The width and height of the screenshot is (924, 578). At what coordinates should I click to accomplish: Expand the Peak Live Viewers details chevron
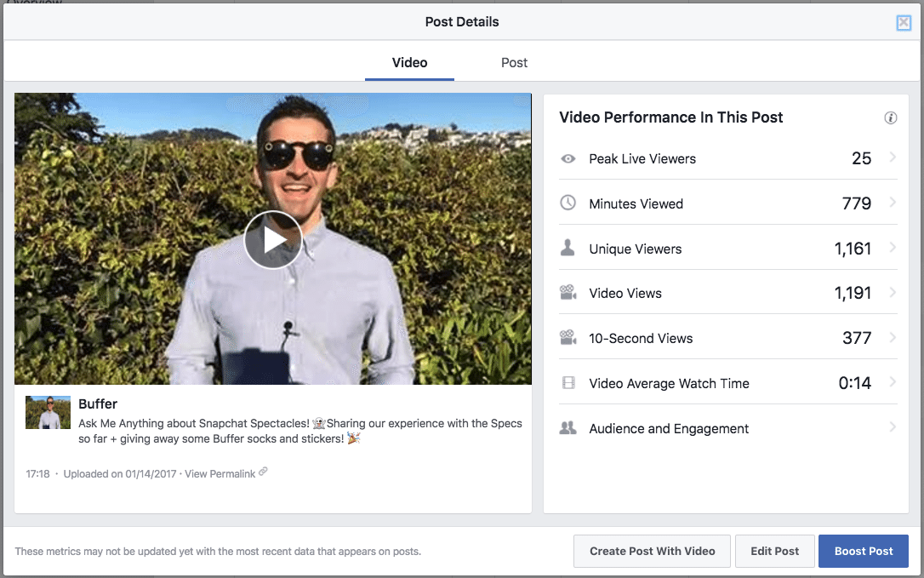click(x=891, y=158)
